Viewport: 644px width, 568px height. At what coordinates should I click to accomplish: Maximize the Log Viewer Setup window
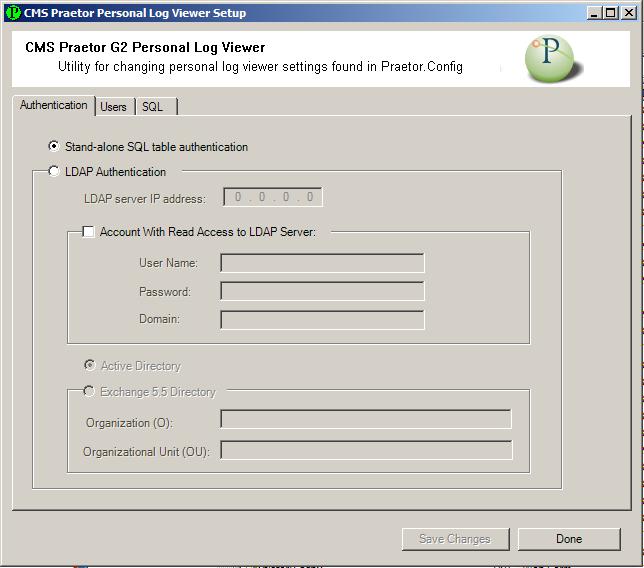(x=611, y=13)
